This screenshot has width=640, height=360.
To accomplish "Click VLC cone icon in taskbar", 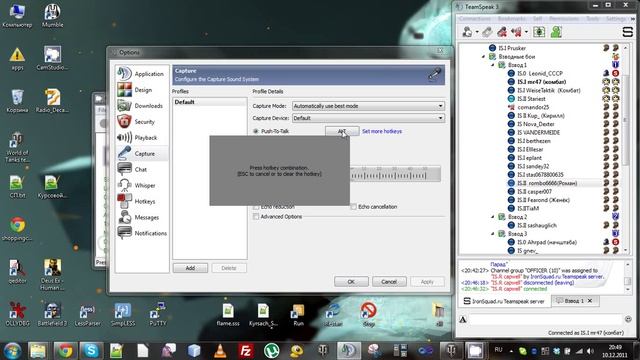I will [220, 350].
